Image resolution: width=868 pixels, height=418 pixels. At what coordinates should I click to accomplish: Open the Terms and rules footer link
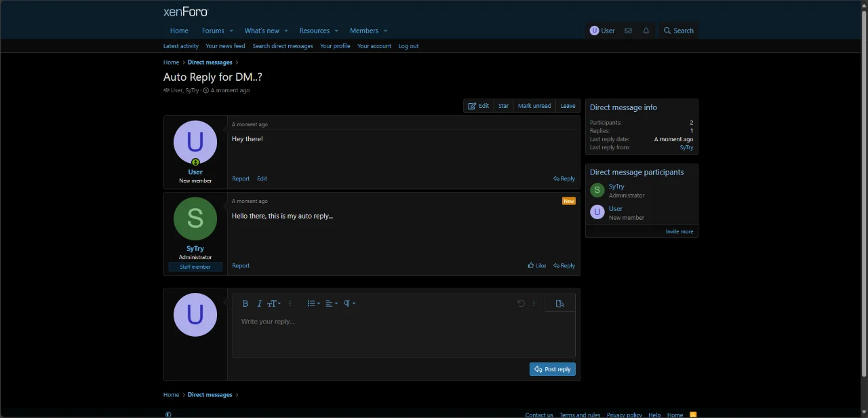point(580,415)
